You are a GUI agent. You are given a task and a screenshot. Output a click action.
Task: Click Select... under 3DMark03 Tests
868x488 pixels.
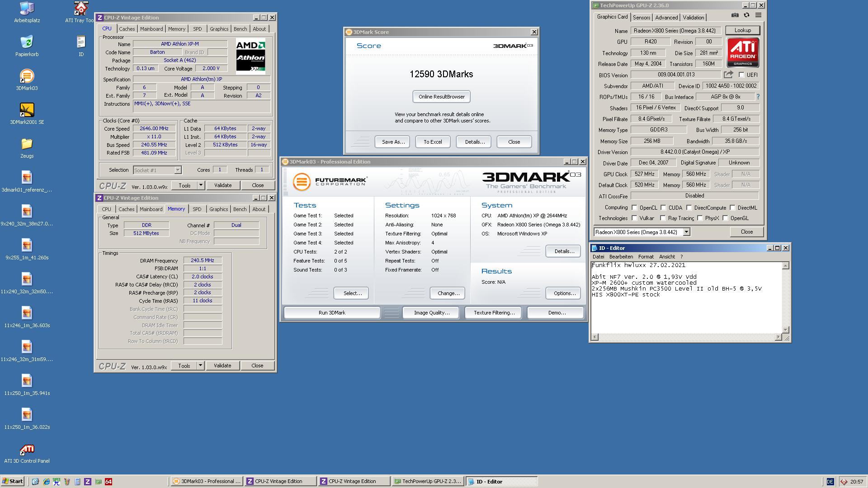point(352,293)
